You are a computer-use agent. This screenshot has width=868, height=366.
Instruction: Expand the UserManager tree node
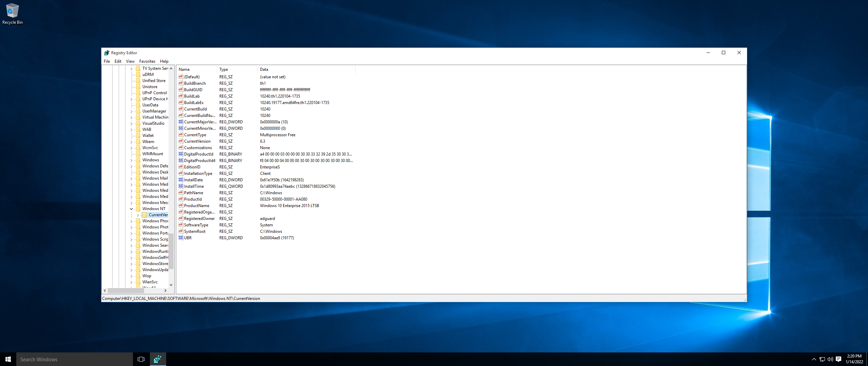click(x=132, y=111)
